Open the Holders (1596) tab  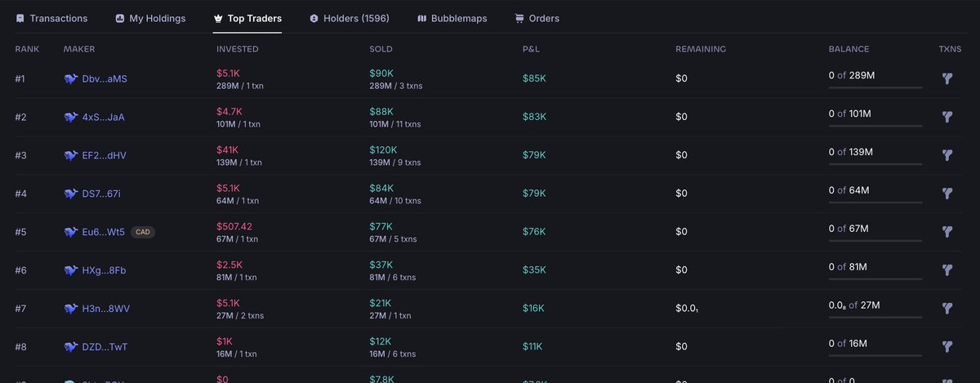coord(349,18)
